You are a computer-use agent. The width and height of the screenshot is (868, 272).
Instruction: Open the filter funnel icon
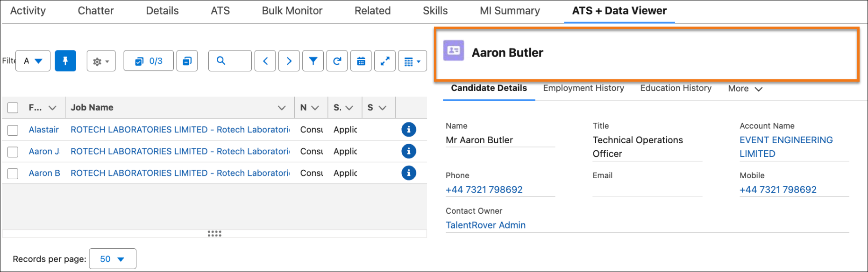coord(313,61)
